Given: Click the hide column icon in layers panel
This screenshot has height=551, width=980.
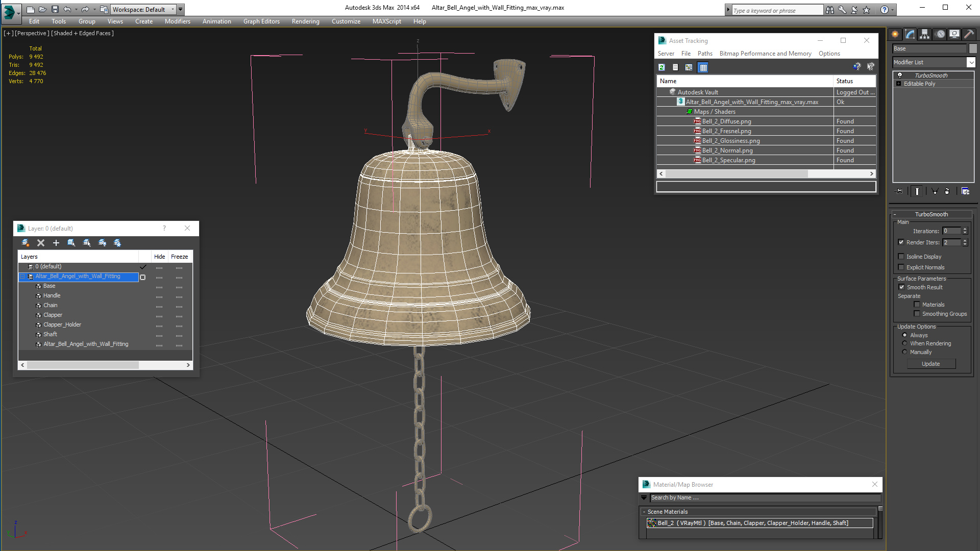Looking at the screenshot, I should click(x=159, y=256).
